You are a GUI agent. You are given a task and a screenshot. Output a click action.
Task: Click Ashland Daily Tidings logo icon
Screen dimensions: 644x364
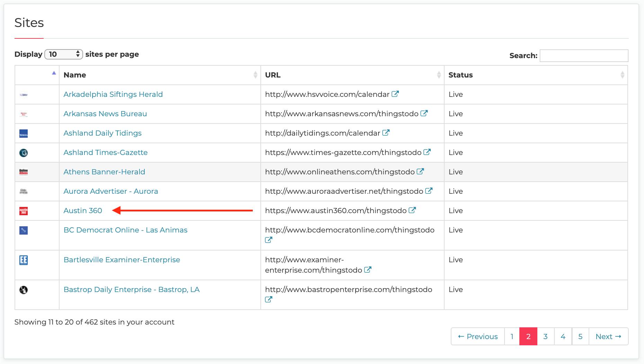[x=24, y=134]
